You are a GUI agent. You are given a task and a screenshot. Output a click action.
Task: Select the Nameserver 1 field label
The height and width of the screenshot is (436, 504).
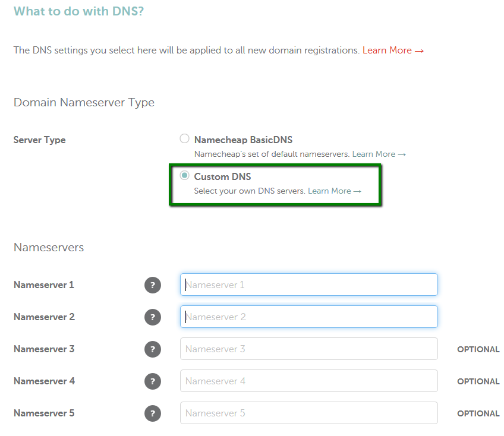coord(44,285)
